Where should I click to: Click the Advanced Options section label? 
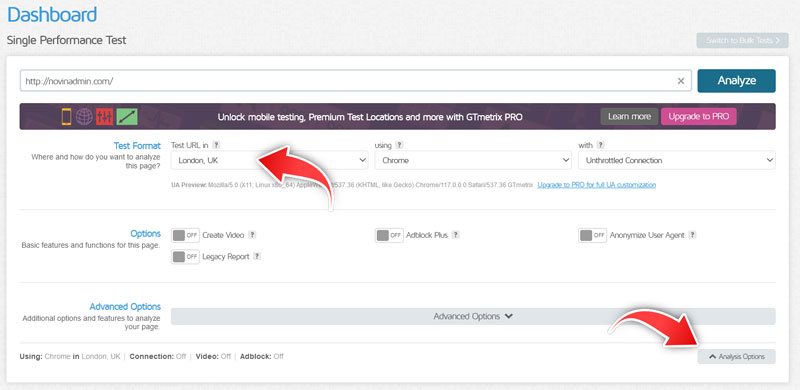coord(125,307)
